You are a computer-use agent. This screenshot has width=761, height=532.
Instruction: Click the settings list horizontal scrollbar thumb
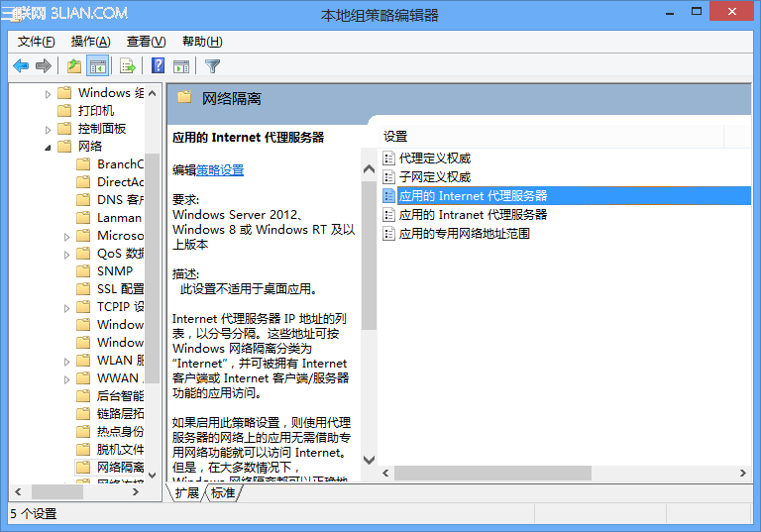[492, 473]
